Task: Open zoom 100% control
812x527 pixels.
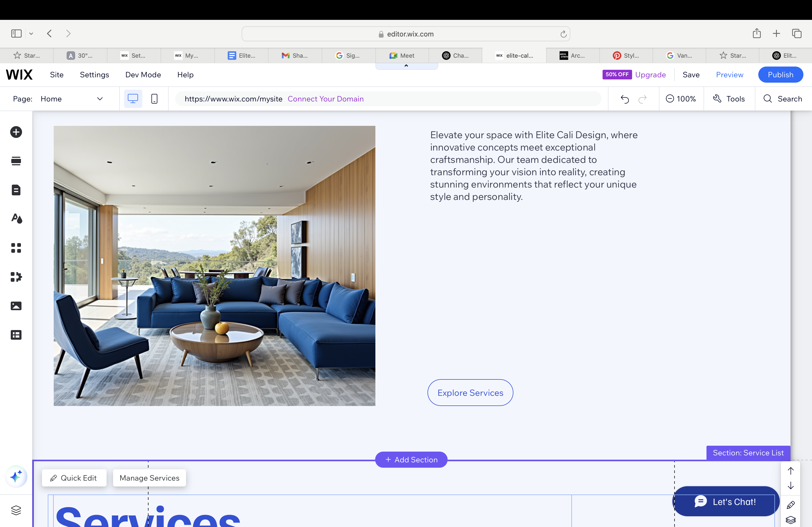Action: click(681, 99)
